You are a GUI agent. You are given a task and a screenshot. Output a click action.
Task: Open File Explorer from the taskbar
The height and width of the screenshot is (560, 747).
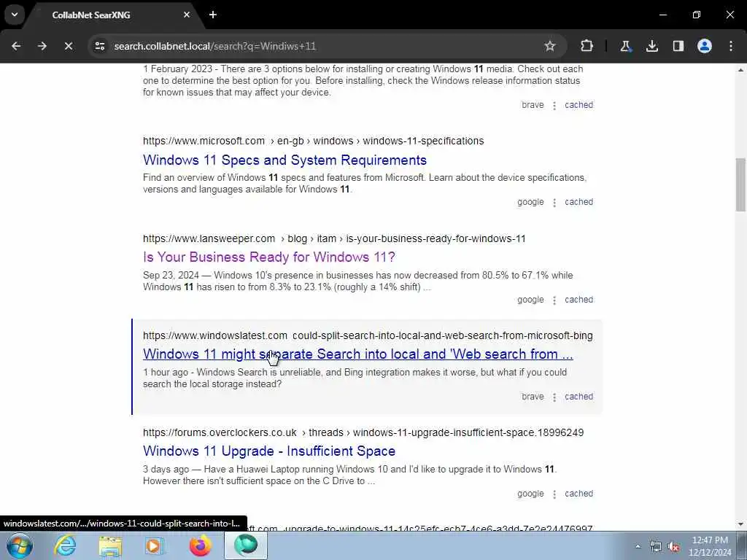pyautogui.click(x=111, y=545)
